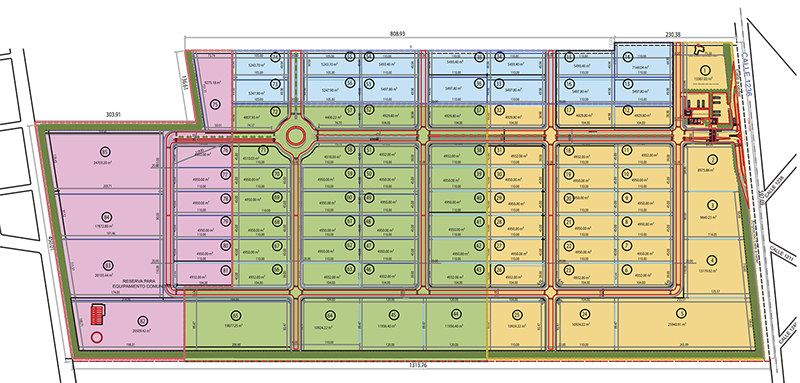Viewport: 800px width, 383px height.
Task: Select lot marker 10 in orange zone
Action: pos(628,174)
